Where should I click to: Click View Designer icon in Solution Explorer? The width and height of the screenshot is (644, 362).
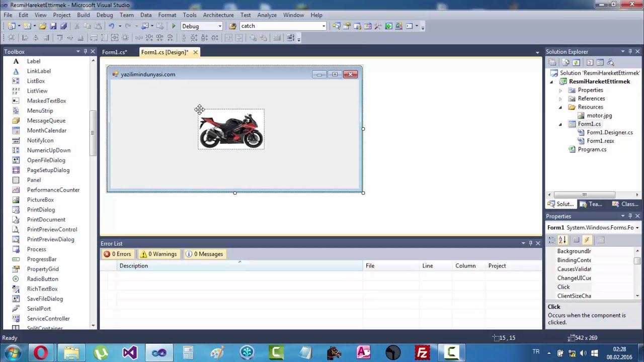click(600, 62)
